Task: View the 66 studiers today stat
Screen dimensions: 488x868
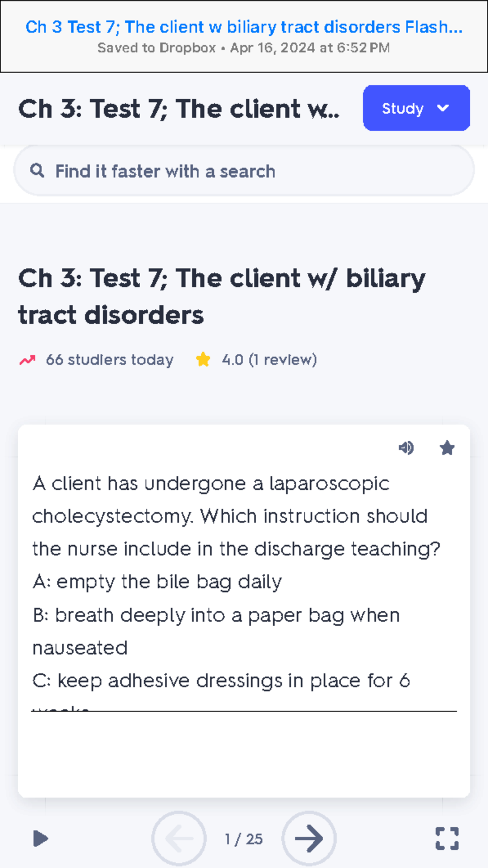Action: coord(110,359)
